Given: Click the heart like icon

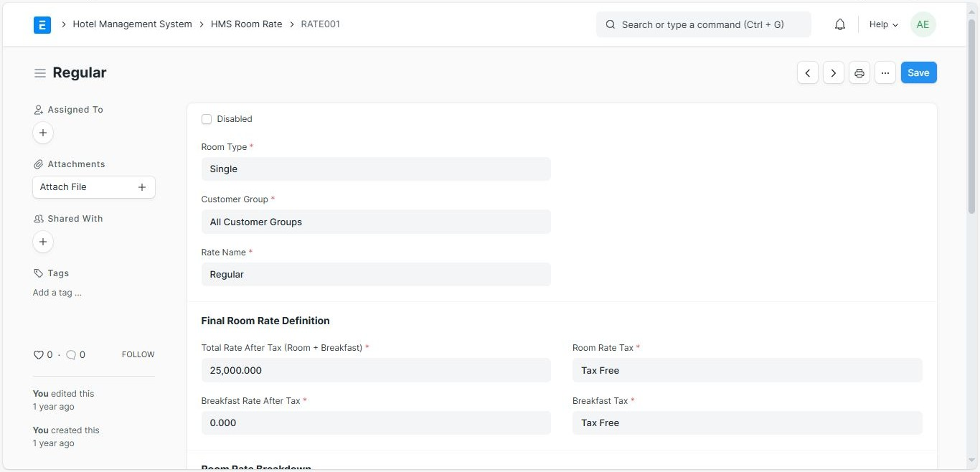Looking at the screenshot, I should (39, 354).
